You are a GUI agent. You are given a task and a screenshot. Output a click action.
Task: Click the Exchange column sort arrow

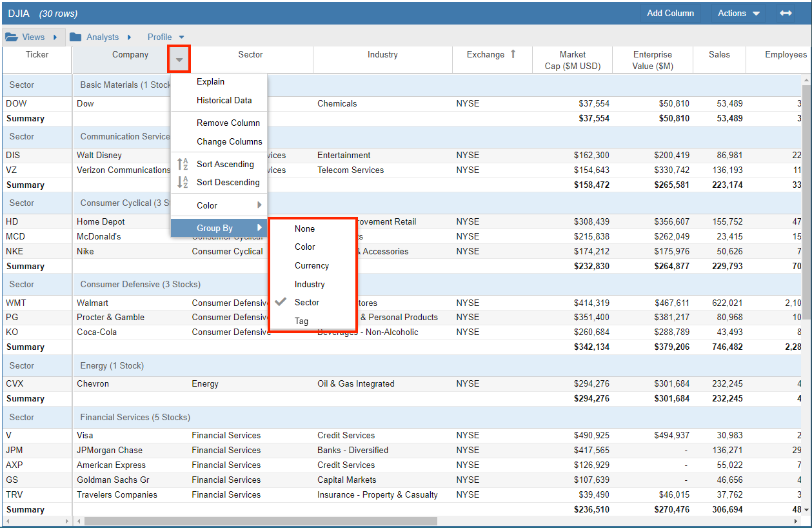click(x=513, y=54)
